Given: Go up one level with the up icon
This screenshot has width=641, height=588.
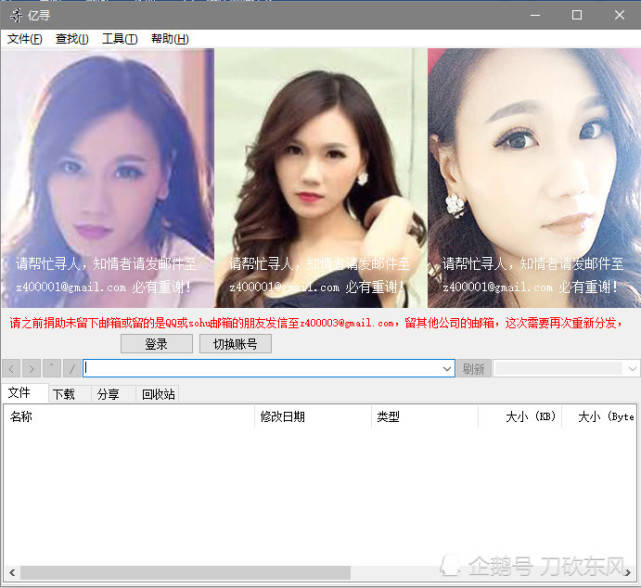Looking at the screenshot, I should pyautogui.click(x=52, y=369).
